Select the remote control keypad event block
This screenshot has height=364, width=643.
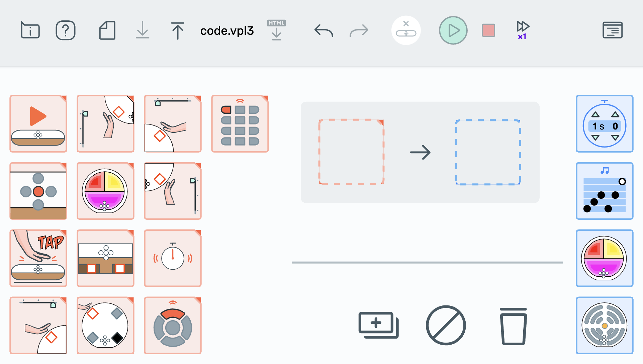(240, 124)
